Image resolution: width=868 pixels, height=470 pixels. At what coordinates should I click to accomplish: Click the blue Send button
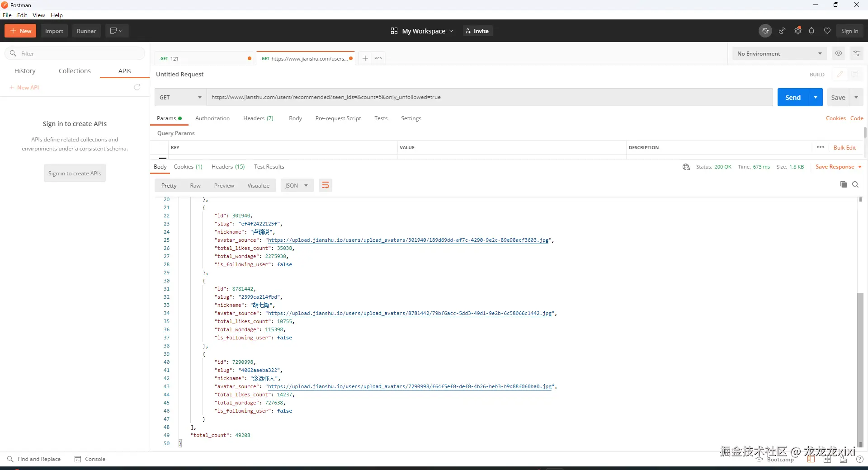click(x=793, y=97)
